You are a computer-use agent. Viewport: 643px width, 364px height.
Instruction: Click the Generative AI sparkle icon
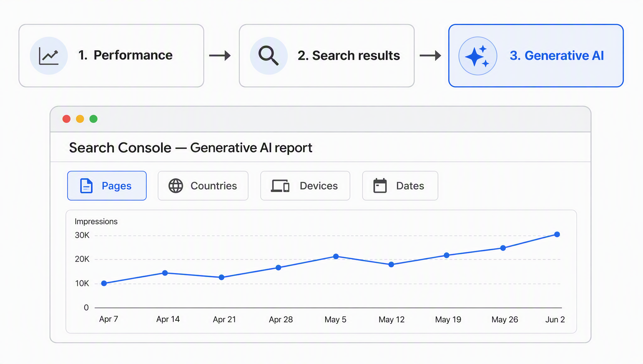(x=478, y=56)
